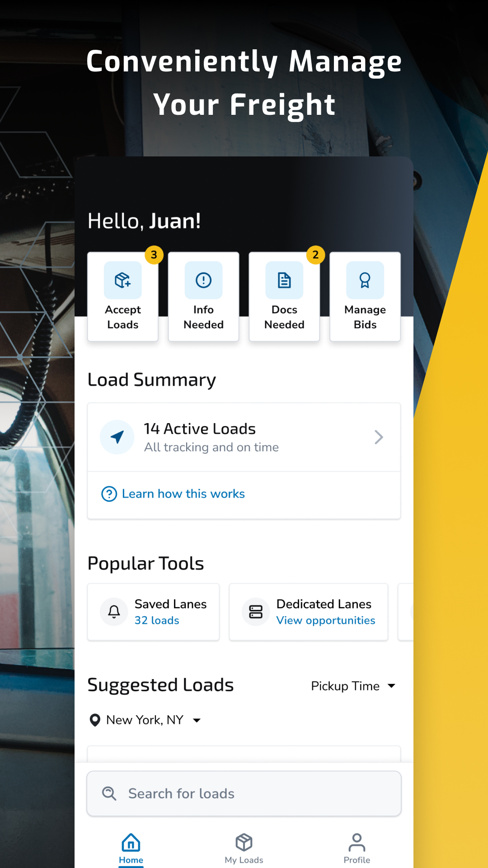Image resolution: width=488 pixels, height=868 pixels.
Task: Tap the search magnifier icon
Action: (109, 793)
